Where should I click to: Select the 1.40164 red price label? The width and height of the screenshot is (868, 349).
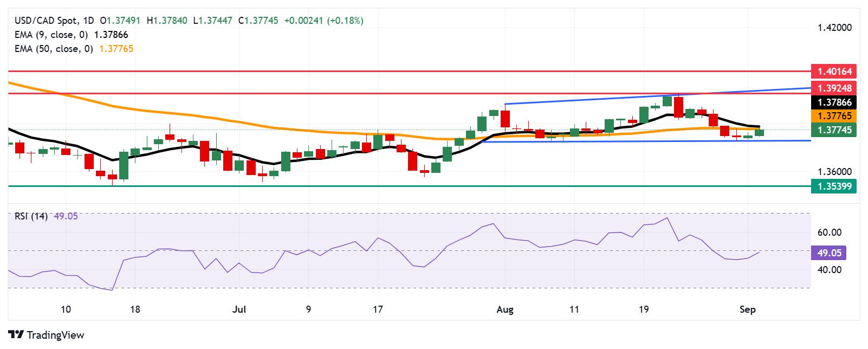coord(834,71)
